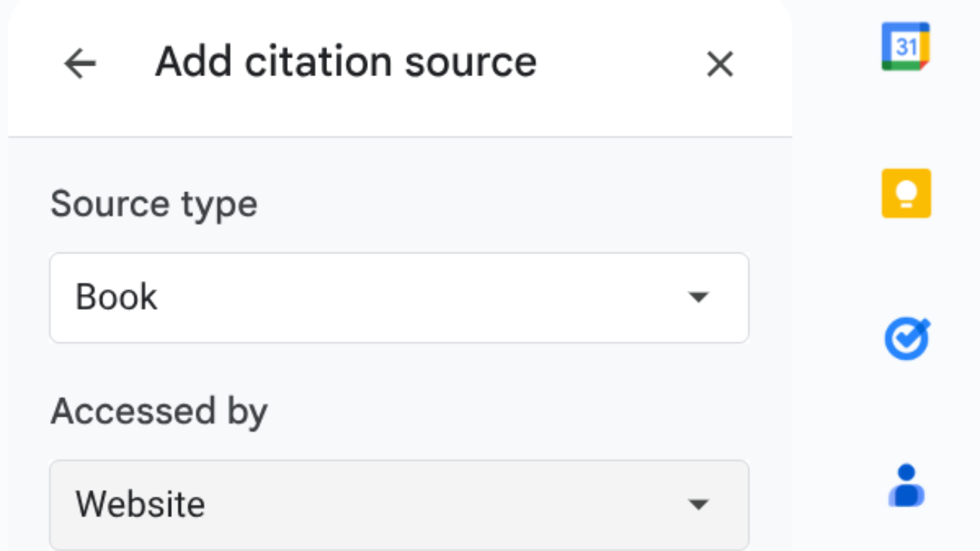Click the Source type dropdown arrow
Screen dimensions: 980x551
(x=701, y=297)
